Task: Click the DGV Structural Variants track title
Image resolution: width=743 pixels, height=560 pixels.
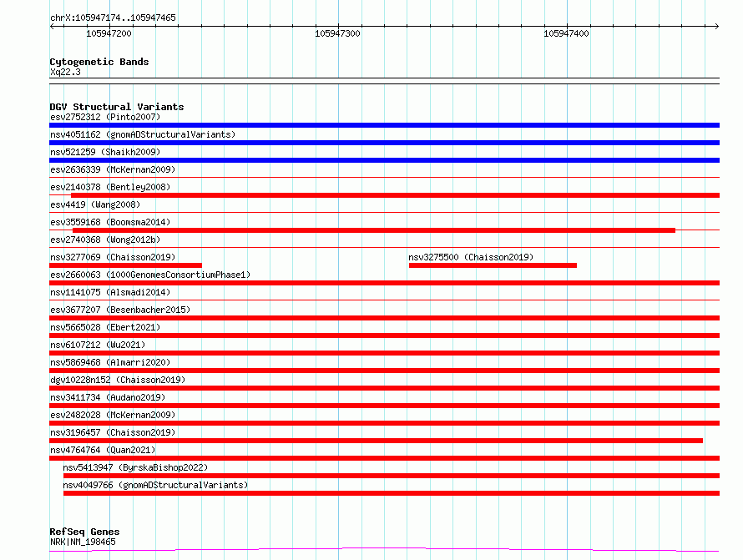Action: [117, 107]
